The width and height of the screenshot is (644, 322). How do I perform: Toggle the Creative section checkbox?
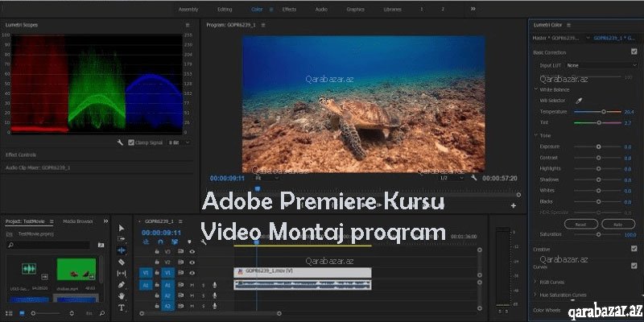634,249
